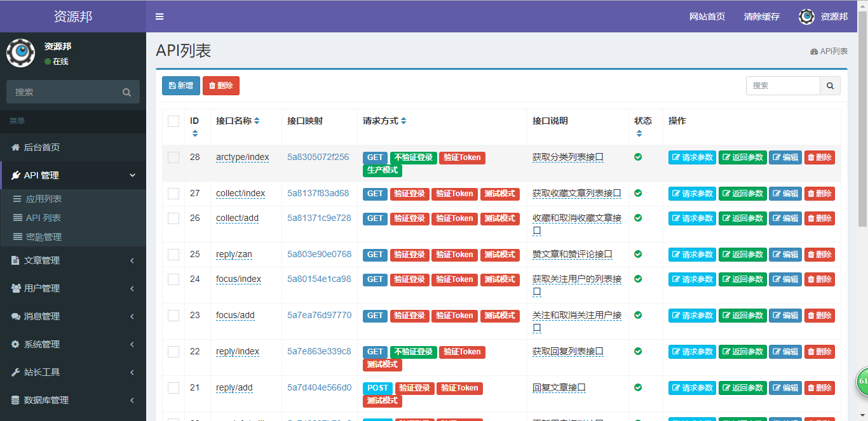Check the row checkbox for ID 26
The width and height of the screenshot is (868, 421).
coord(173,218)
